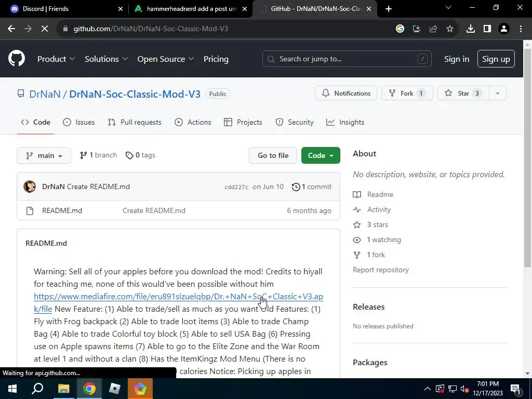Open the DrNaN owner link

coord(45,94)
